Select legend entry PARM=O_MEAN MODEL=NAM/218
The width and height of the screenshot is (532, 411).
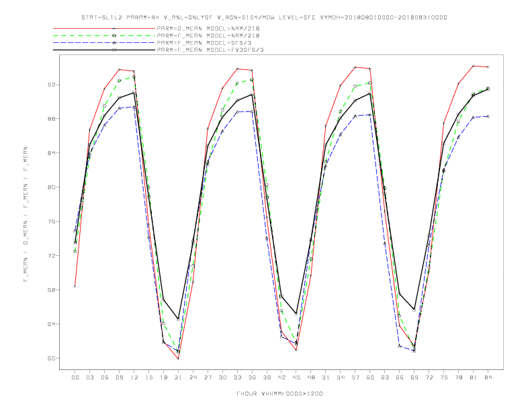208,28
